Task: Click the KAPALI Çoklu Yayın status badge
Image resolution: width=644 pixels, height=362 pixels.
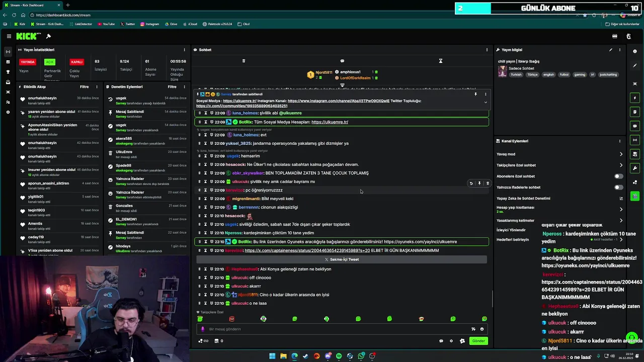Action: tap(76, 62)
